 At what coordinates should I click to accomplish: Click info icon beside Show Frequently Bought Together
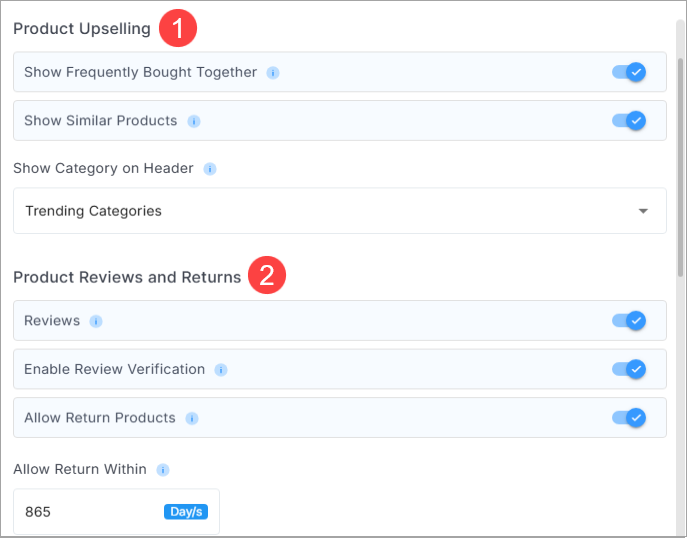[273, 73]
